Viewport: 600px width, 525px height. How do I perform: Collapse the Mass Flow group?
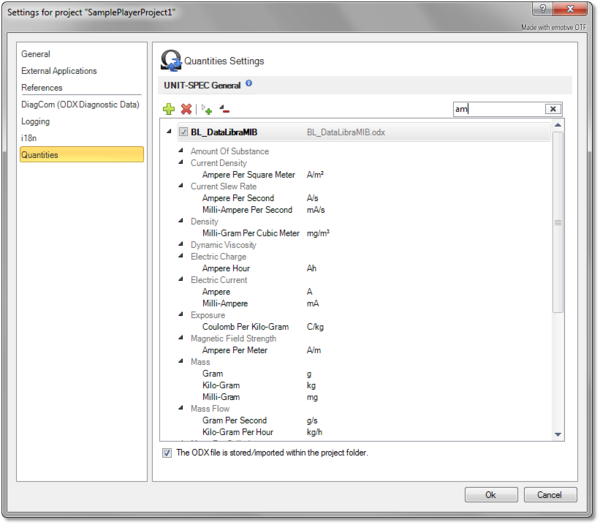point(181,409)
